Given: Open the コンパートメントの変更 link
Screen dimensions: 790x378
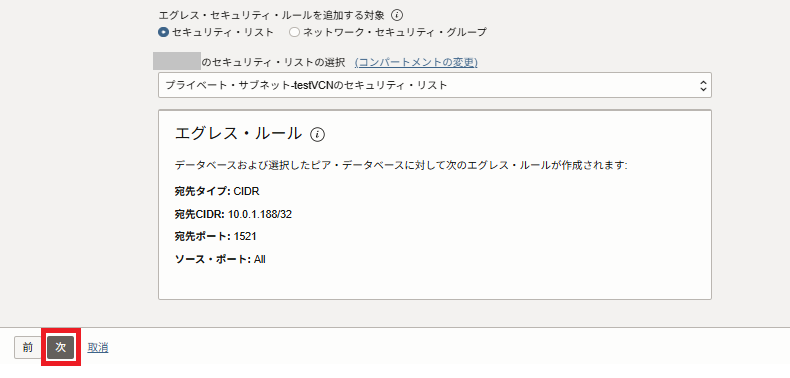Looking at the screenshot, I should tap(416, 62).
